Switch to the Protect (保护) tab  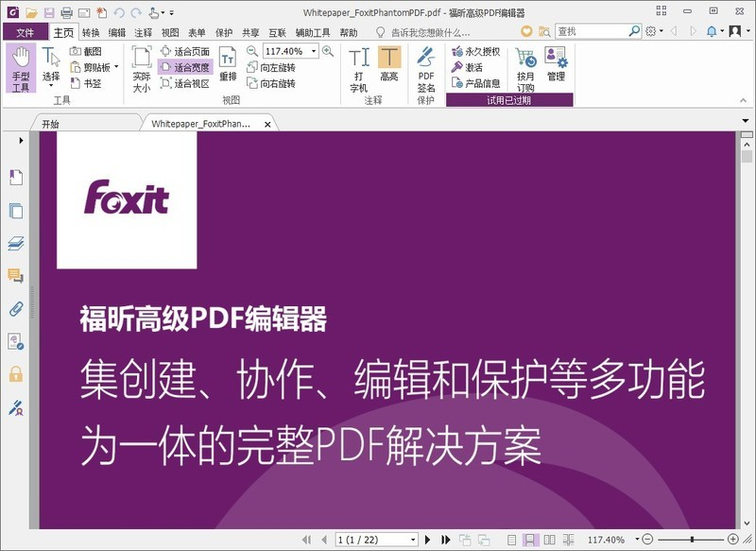(224, 32)
